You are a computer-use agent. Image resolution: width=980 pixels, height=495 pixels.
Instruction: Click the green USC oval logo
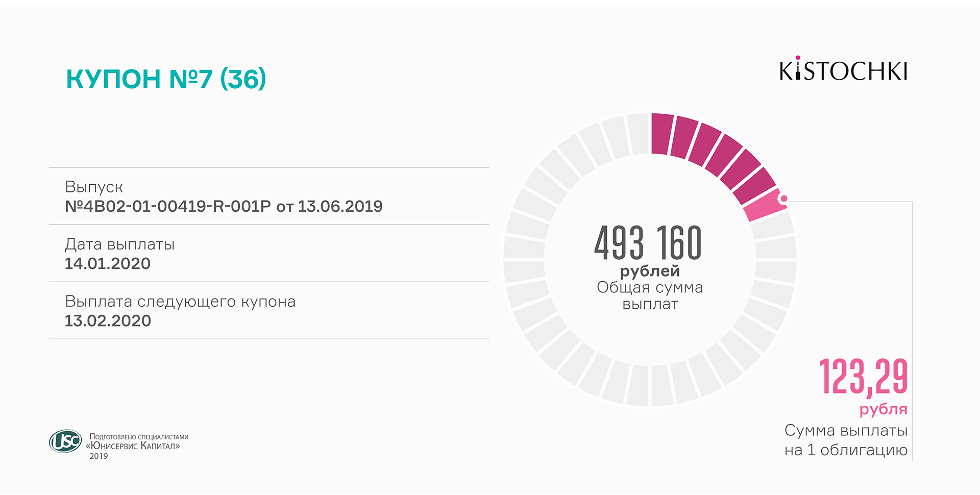tap(65, 441)
